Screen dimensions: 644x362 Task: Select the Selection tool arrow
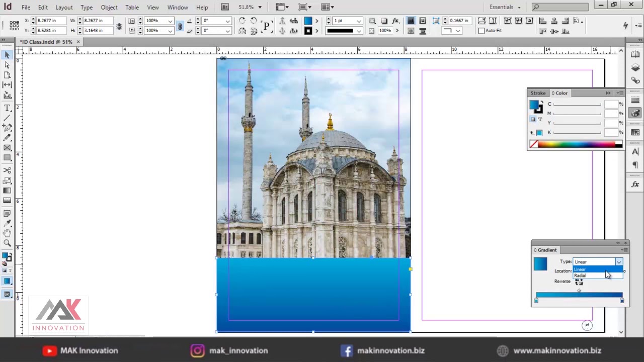coord(7,55)
